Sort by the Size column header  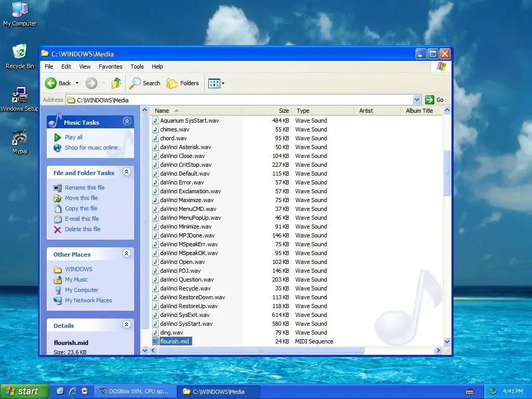[267, 111]
